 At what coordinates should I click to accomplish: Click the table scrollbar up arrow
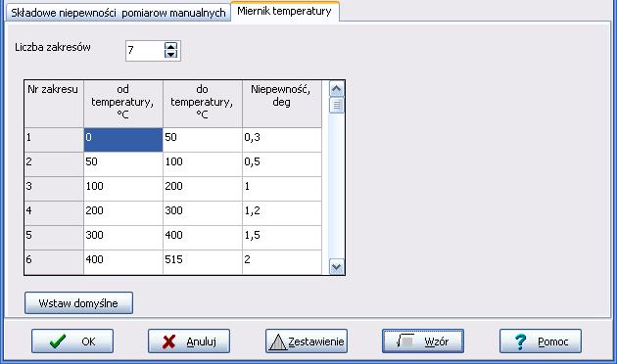tap(337, 89)
